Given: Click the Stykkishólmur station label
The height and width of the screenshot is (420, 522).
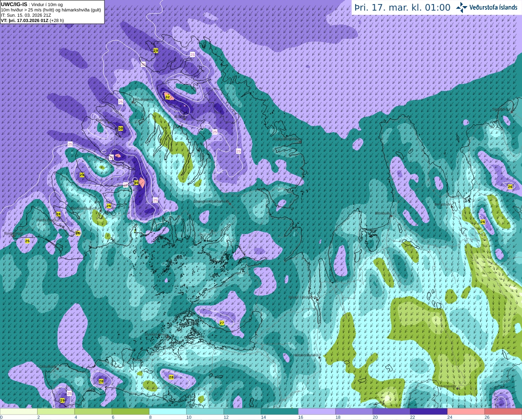Looking at the screenshot, I should pos(156,334).
